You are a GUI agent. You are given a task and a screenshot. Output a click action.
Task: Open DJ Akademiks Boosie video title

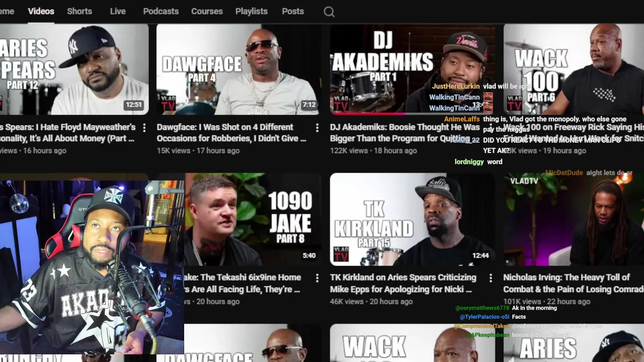coord(405,133)
